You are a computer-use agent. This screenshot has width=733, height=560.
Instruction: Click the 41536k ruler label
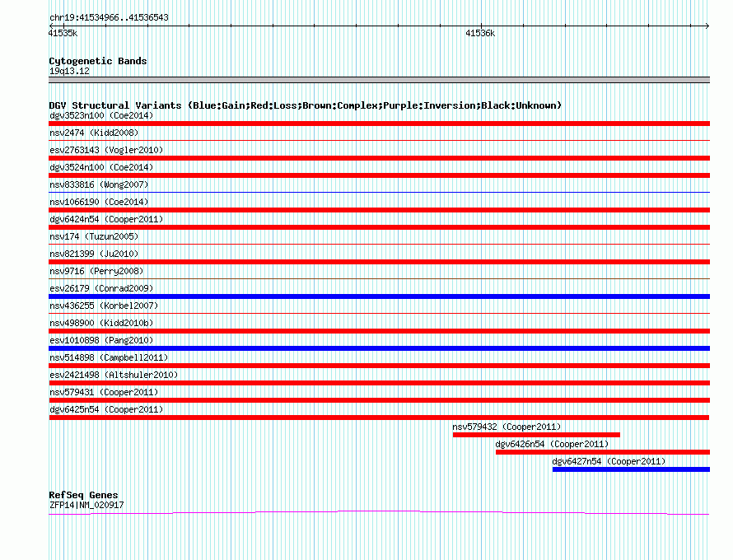point(480,33)
